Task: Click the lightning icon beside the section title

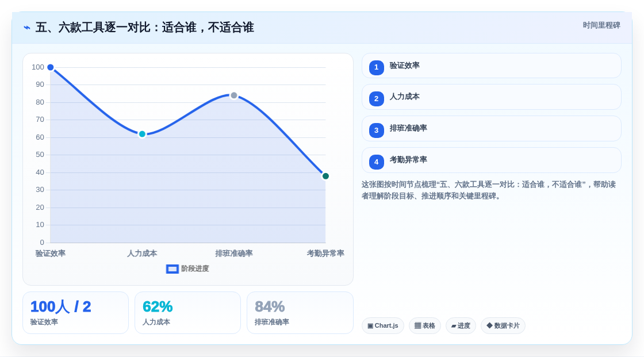Action: pos(27,28)
